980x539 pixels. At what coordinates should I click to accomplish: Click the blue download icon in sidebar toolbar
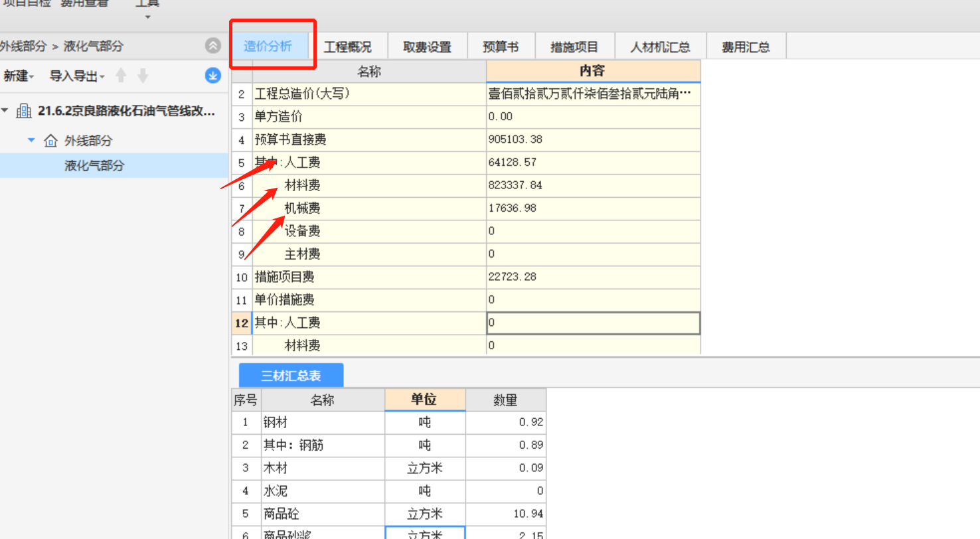point(212,75)
